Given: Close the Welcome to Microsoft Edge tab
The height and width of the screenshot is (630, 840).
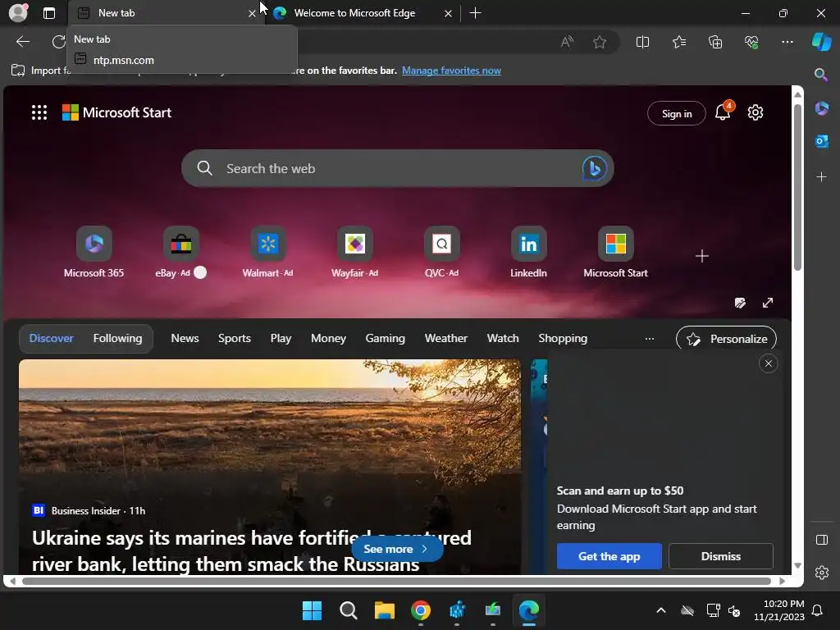Looking at the screenshot, I should [448, 13].
